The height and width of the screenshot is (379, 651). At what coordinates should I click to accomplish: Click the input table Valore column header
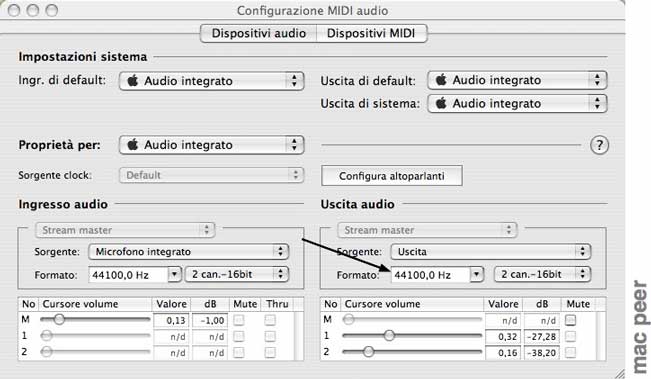pos(171,304)
